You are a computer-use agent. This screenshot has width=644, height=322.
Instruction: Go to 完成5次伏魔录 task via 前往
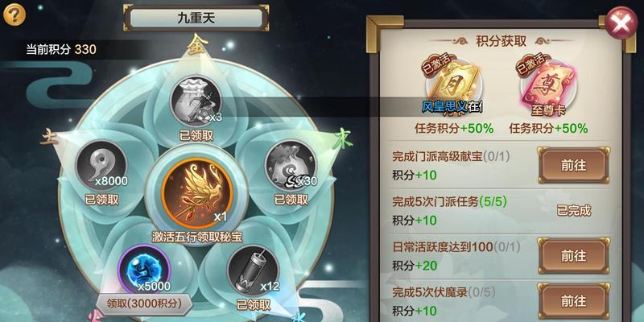tap(573, 301)
